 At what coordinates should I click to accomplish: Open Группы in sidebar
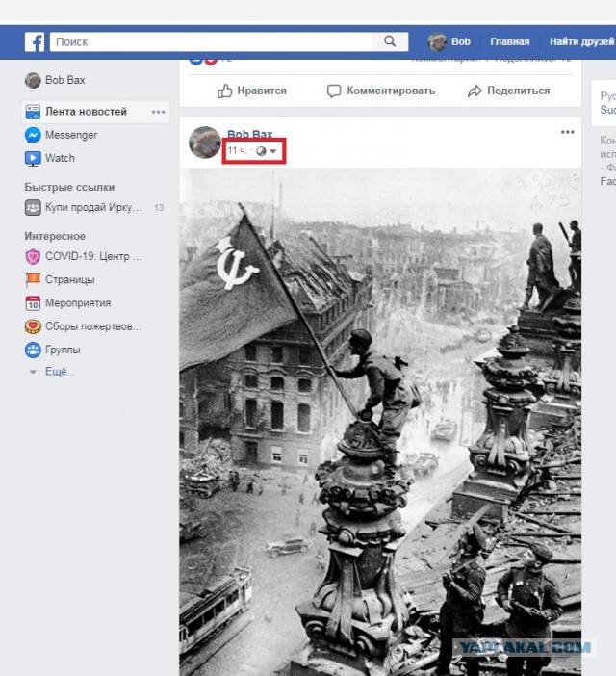point(63,350)
